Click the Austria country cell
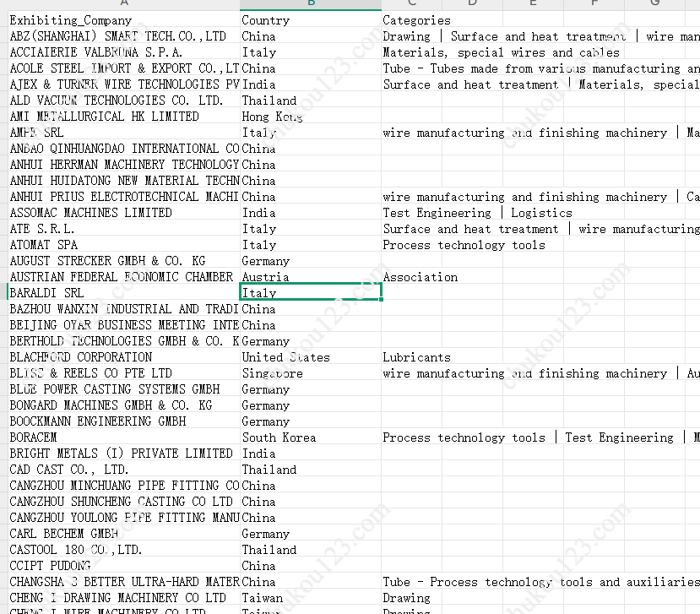700x614 pixels. click(x=311, y=277)
